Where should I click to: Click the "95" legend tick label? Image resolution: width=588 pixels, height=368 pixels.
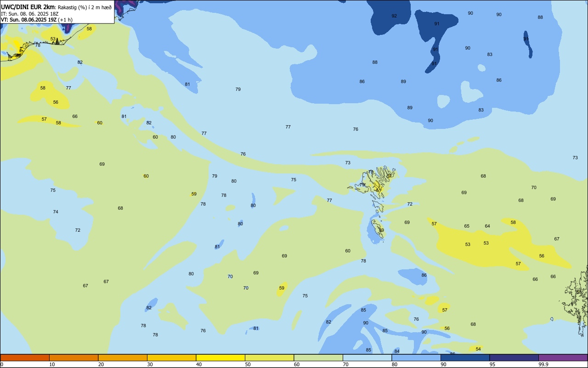click(492, 364)
